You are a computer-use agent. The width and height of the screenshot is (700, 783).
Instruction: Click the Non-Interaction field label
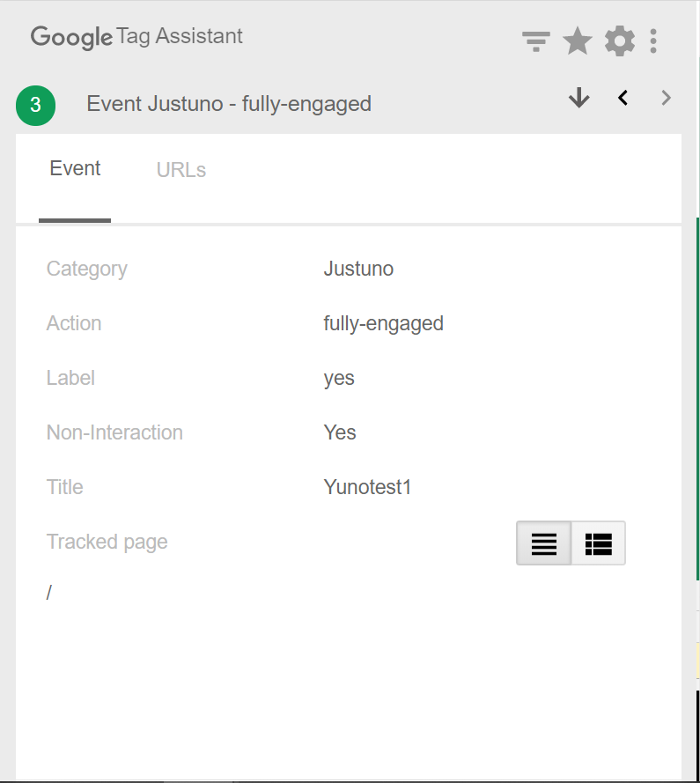[x=114, y=432]
